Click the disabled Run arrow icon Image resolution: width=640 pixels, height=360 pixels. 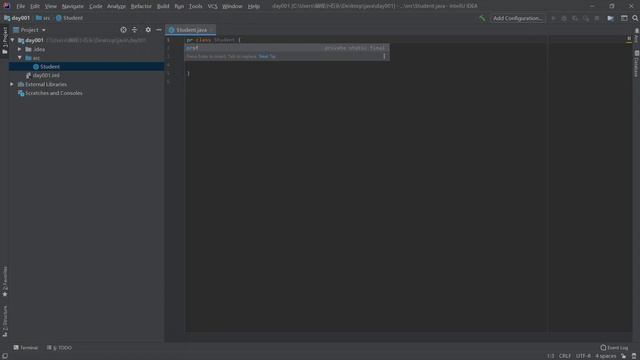click(553, 18)
